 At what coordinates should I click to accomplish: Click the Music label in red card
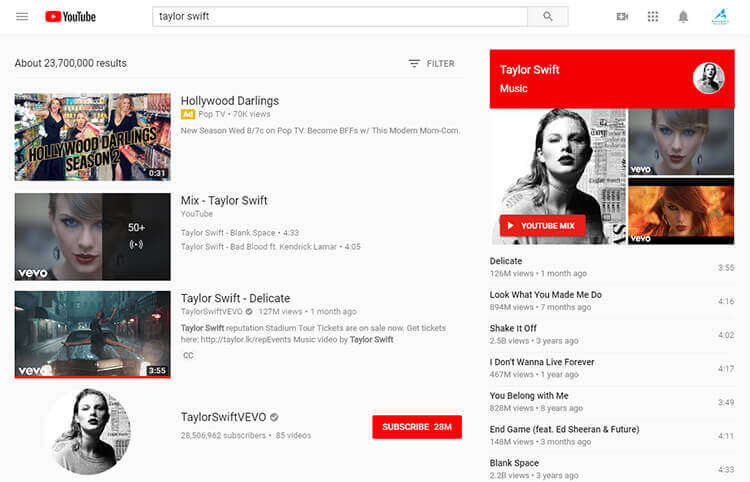pos(514,88)
